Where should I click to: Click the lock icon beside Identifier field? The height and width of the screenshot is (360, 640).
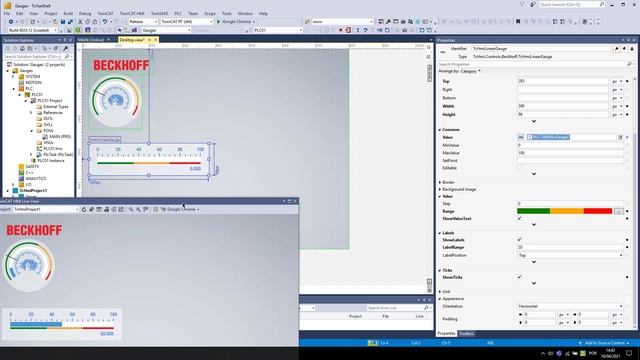(632, 49)
